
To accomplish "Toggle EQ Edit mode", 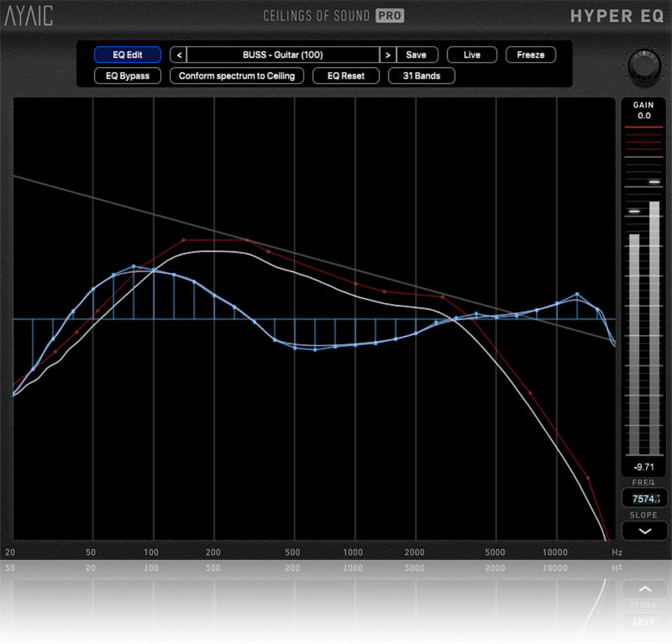I will [x=128, y=55].
